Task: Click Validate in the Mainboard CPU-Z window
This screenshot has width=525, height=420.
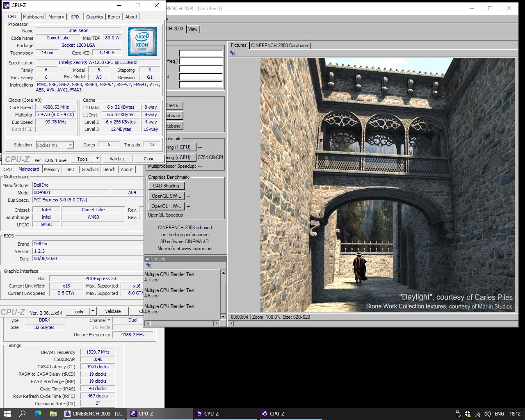Action: (x=113, y=311)
